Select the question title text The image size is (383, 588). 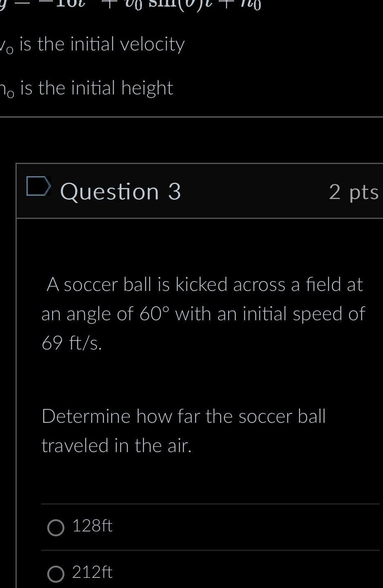tap(120, 191)
